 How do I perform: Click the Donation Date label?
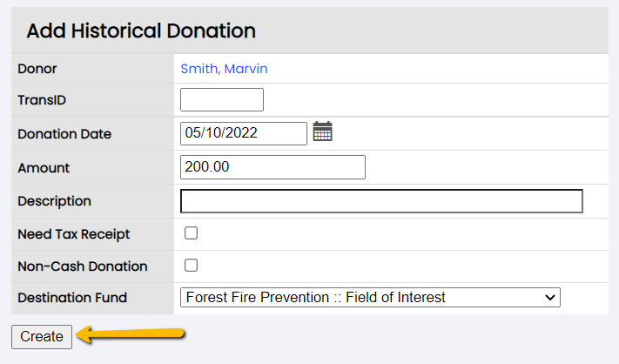pyautogui.click(x=64, y=134)
